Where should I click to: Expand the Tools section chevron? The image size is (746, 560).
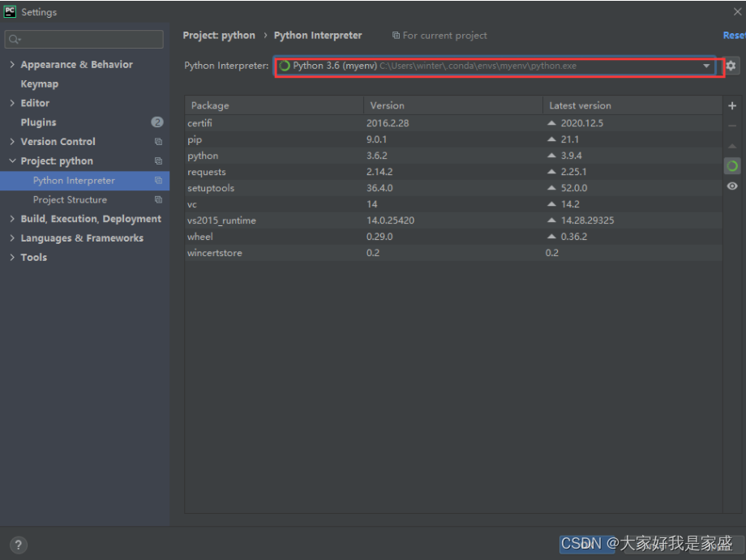pyautogui.click(x=12, y=257)
